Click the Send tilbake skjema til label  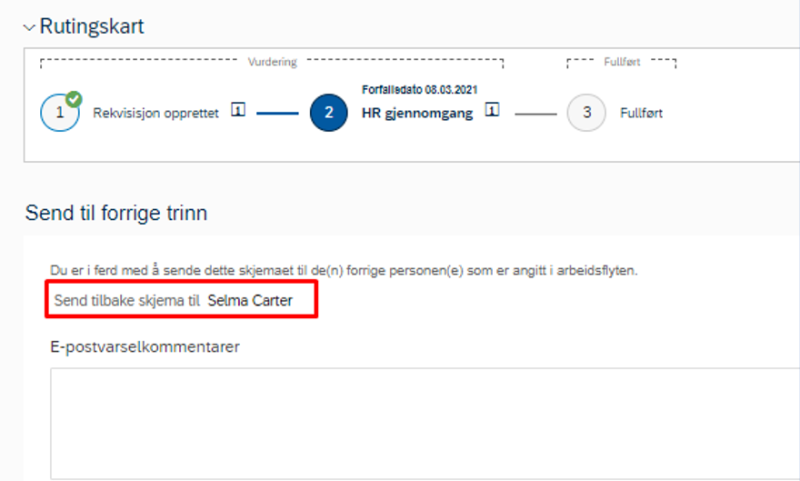[x=127, y=301]
